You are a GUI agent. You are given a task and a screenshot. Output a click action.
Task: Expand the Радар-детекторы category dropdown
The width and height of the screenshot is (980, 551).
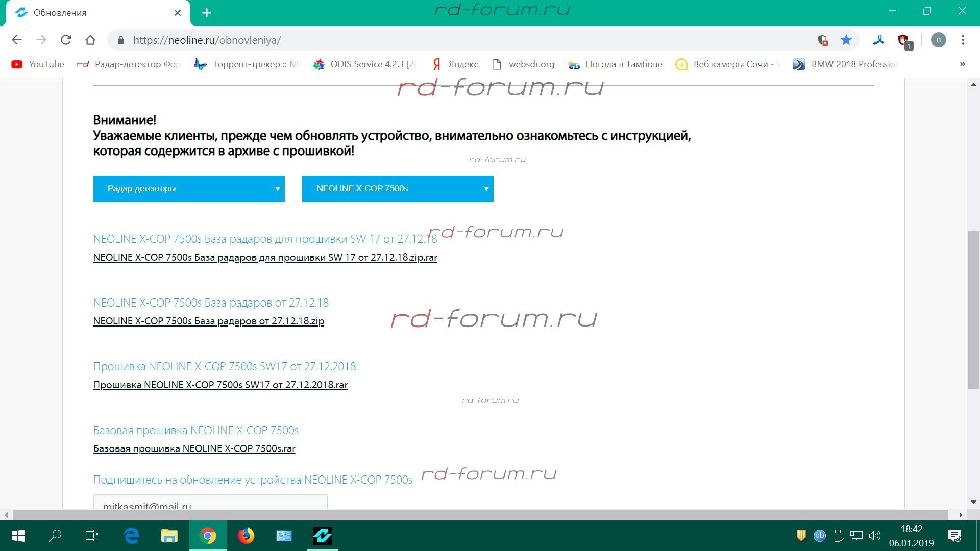189,189
